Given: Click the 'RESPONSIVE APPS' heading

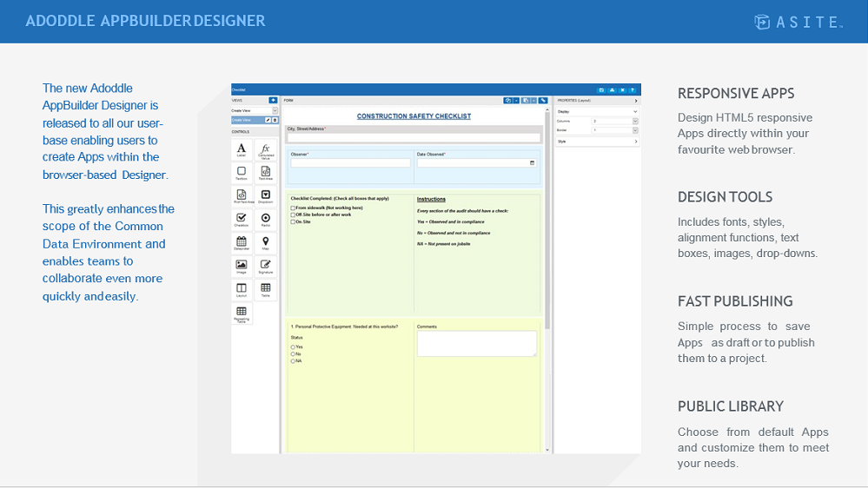Looking at the screenshot, I should pyautogui.click(x=736, y=94).
